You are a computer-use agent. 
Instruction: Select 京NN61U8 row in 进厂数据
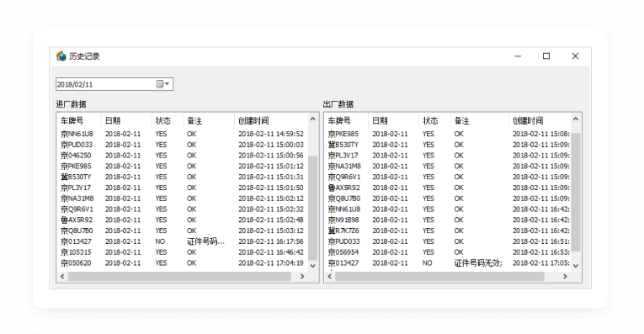(x=183, y=134)
